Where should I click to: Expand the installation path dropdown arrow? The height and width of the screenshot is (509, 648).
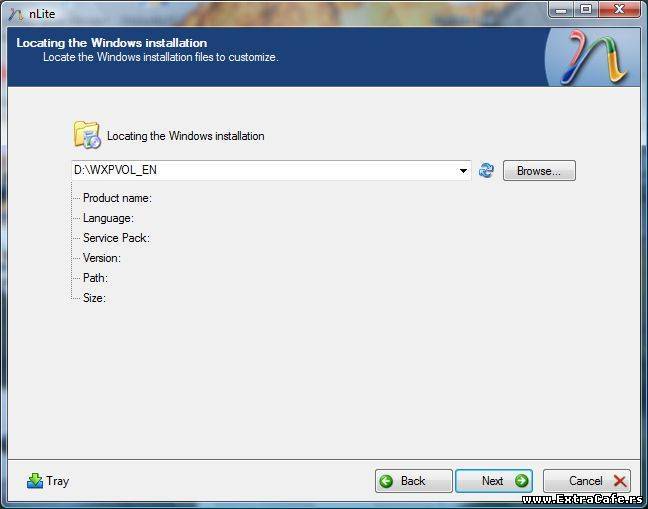[463, 171]
